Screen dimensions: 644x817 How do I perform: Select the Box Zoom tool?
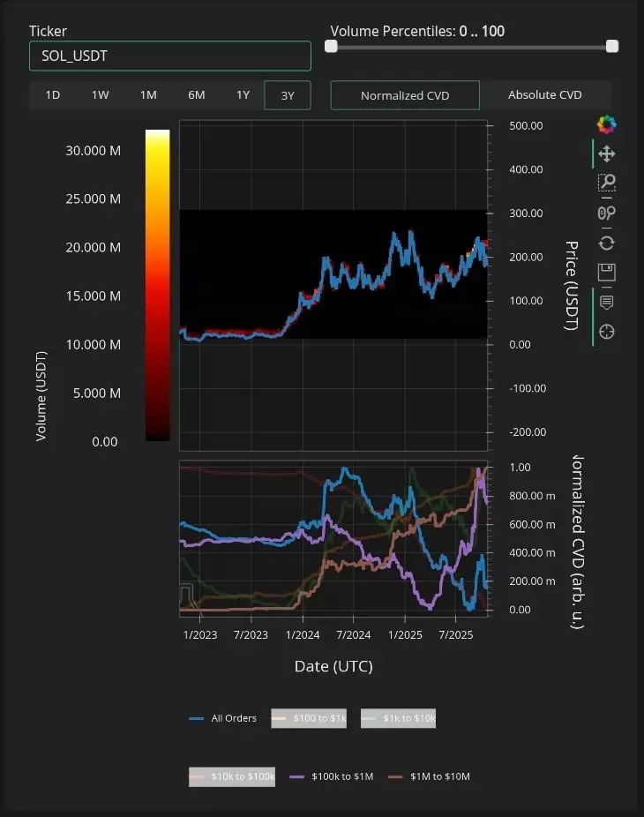[x=606, y=184]
